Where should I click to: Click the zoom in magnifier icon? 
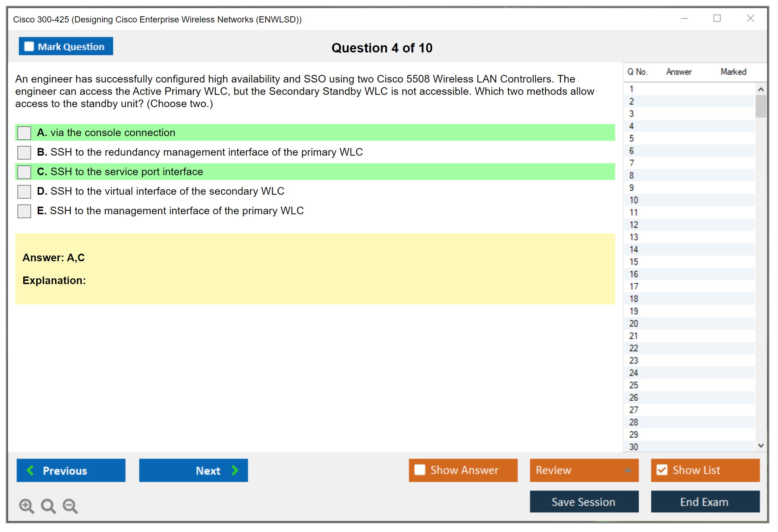(x=26, y=506)
